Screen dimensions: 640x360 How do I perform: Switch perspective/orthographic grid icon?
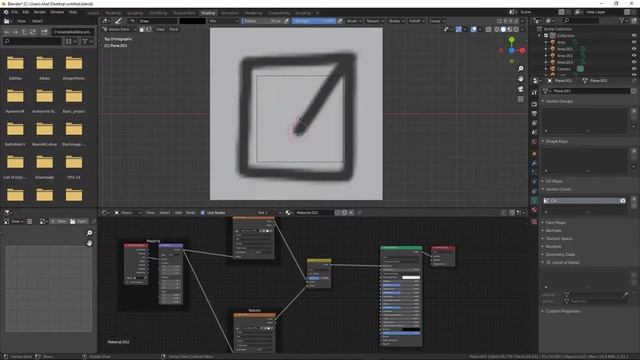click(x=520, y=99)
